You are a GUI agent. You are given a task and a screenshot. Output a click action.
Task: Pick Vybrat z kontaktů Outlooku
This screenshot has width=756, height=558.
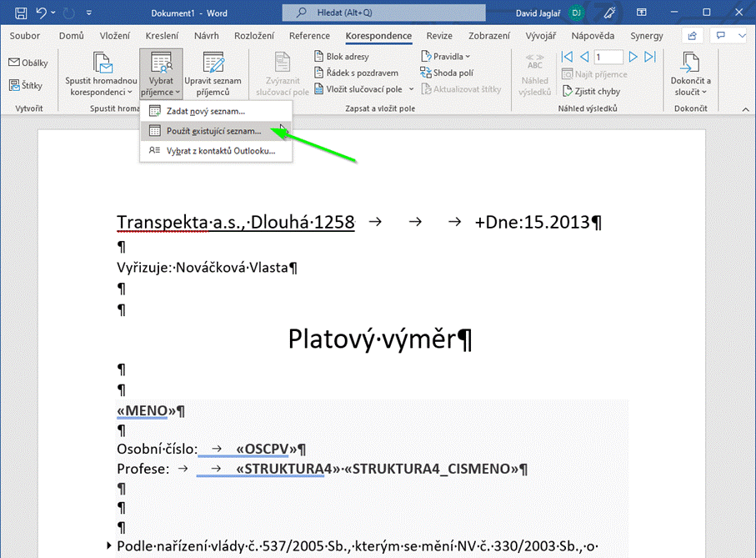219,151
